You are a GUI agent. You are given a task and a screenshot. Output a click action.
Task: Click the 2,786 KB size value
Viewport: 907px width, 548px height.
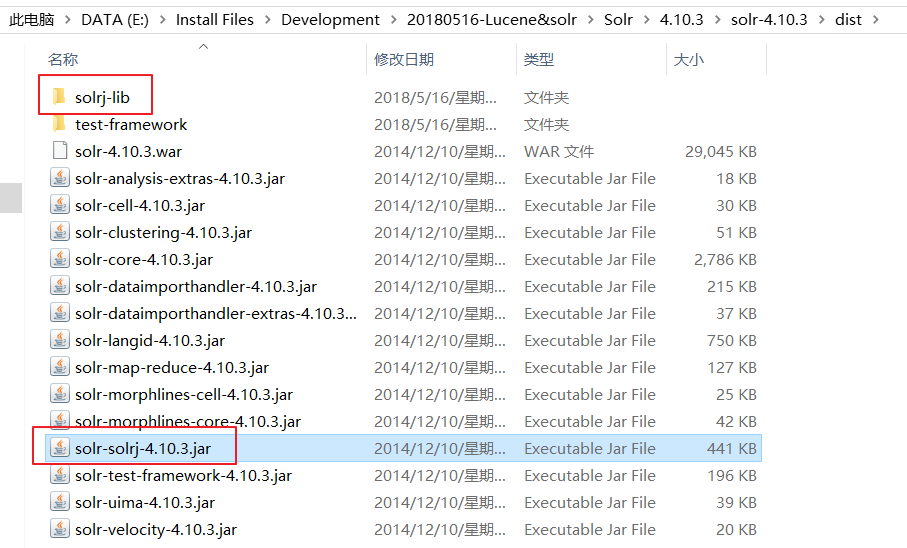click(725, 259)
